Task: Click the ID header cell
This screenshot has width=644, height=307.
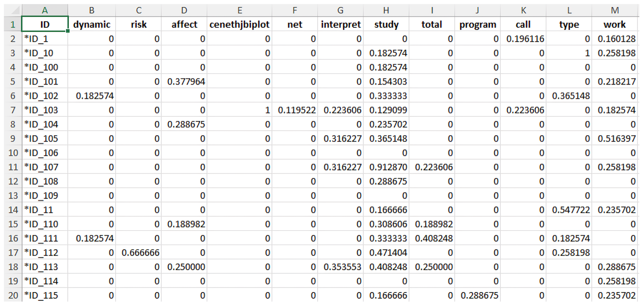Action: pyautogui.click(x=45, y=24)
